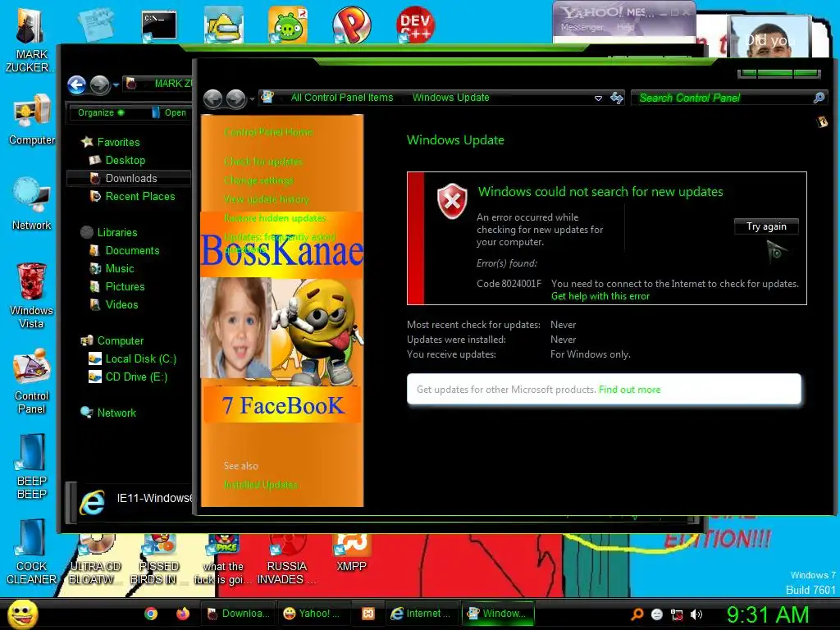Open the Organize menu in explorer
Viewport: 840px width, 630px height.
(101, 112)
